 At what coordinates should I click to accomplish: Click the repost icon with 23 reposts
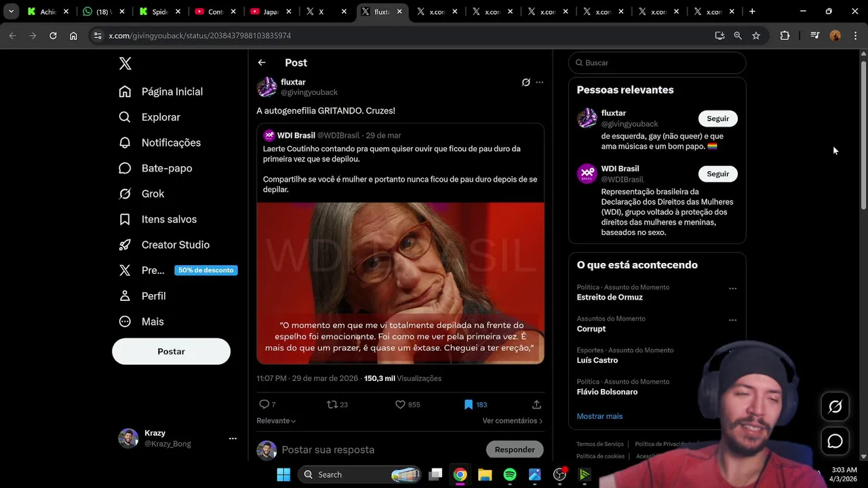point(337,405)
